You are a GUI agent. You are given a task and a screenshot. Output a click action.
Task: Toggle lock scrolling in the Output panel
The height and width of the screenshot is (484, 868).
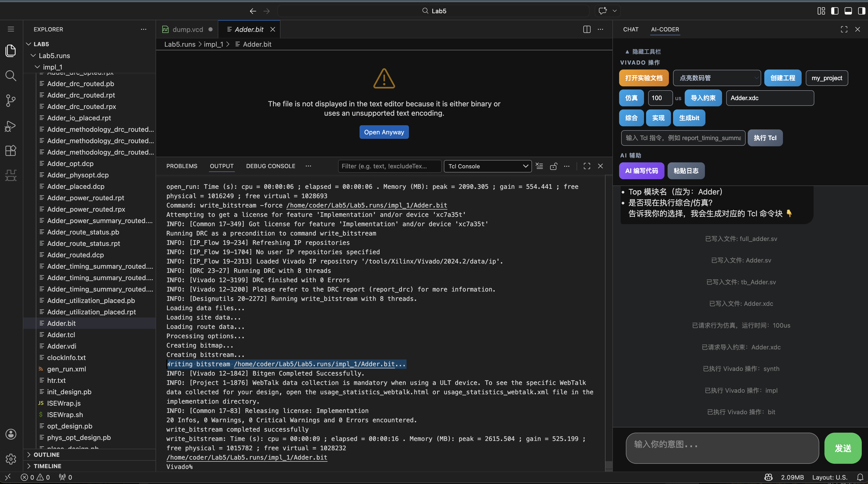click(x=554, y=166)
